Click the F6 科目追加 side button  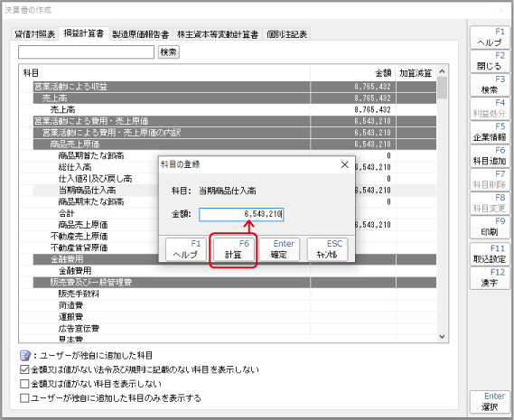click(x=490, y=155)
